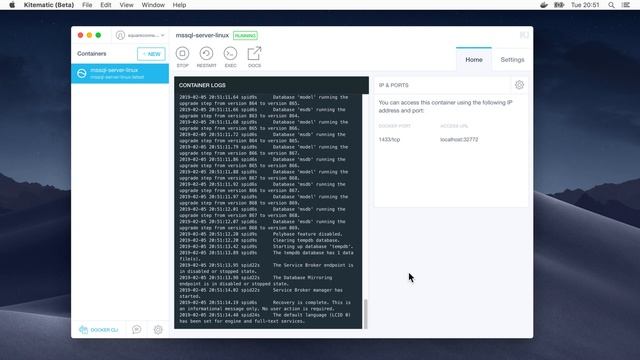Open feedback chat bubble icon
Image resolution: width=640 pixels, height=360 pixels.
pyautogui.click(x=137, y=329)
